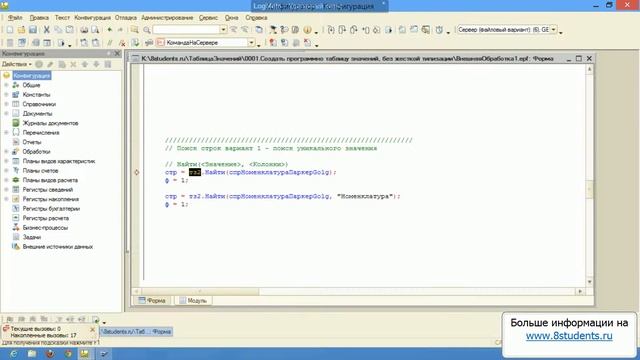
Task: Click the File Explorer taskbar icon
Action: point(32,353)
